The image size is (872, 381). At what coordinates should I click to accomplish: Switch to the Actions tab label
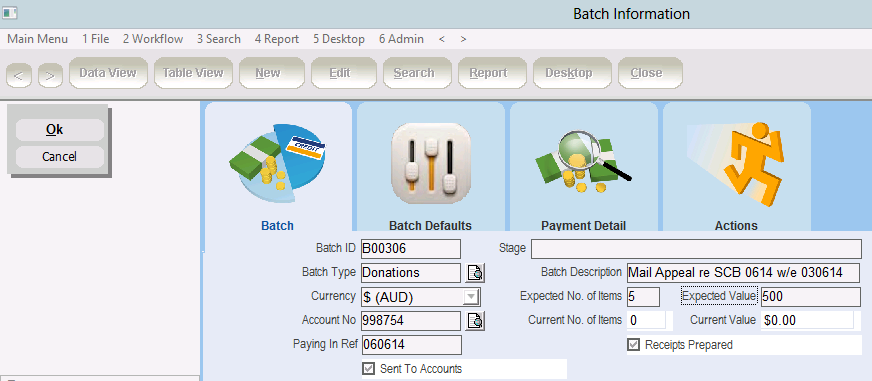pyautogui.click(x=736, y=226)
